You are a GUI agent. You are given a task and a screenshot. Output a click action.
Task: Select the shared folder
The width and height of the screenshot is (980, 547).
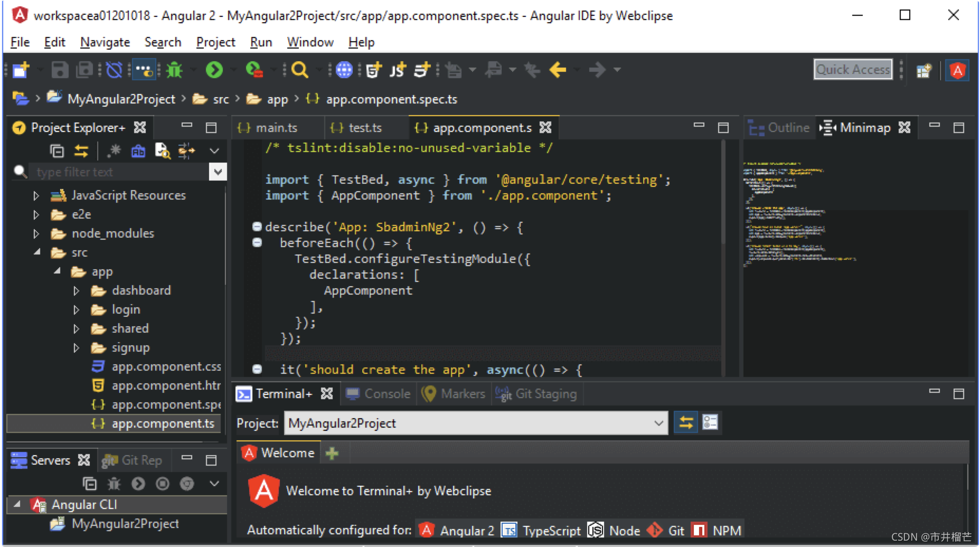click(130, 328)
